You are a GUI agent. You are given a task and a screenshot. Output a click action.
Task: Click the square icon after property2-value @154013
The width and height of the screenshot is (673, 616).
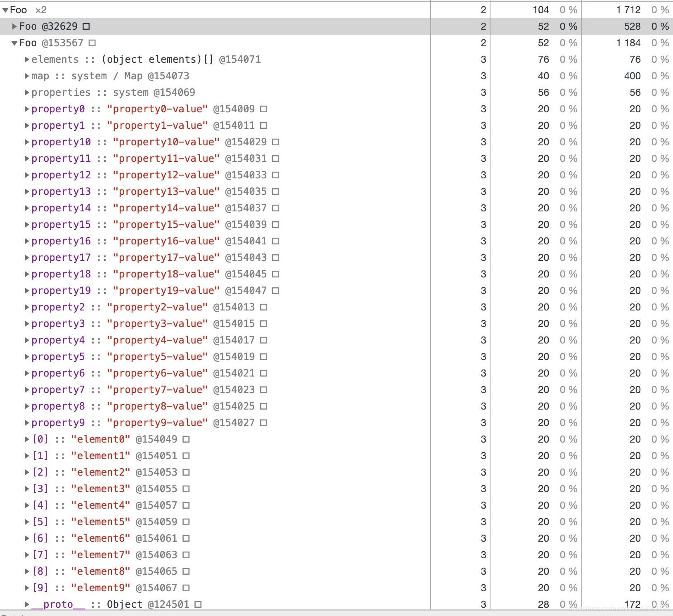(264, 307)
